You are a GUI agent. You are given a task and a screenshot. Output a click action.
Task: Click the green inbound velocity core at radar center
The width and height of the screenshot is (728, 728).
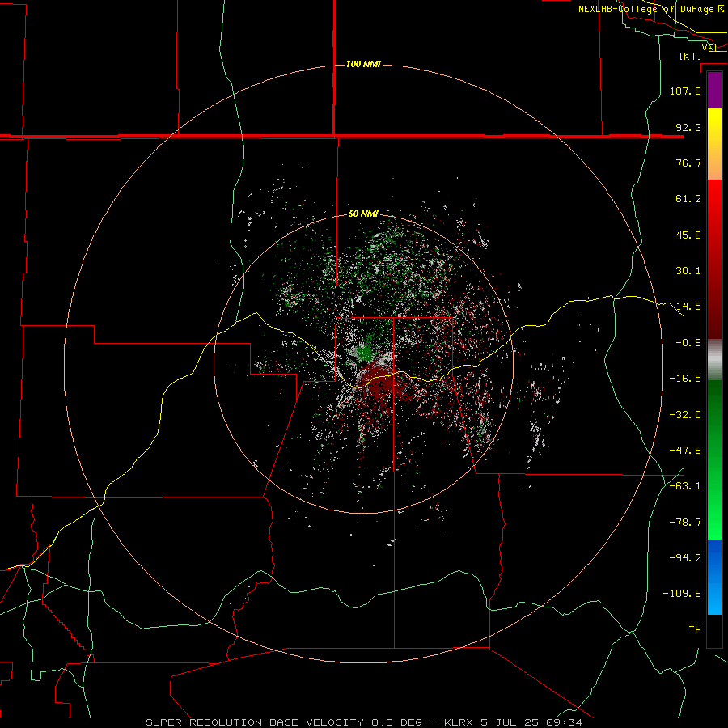pyautogui.click(x=365, y=352)
